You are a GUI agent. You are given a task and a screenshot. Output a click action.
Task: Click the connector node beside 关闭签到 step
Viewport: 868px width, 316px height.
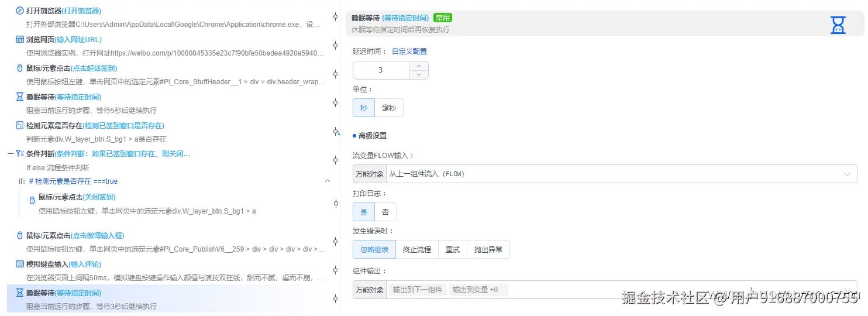tap(335, 204)
